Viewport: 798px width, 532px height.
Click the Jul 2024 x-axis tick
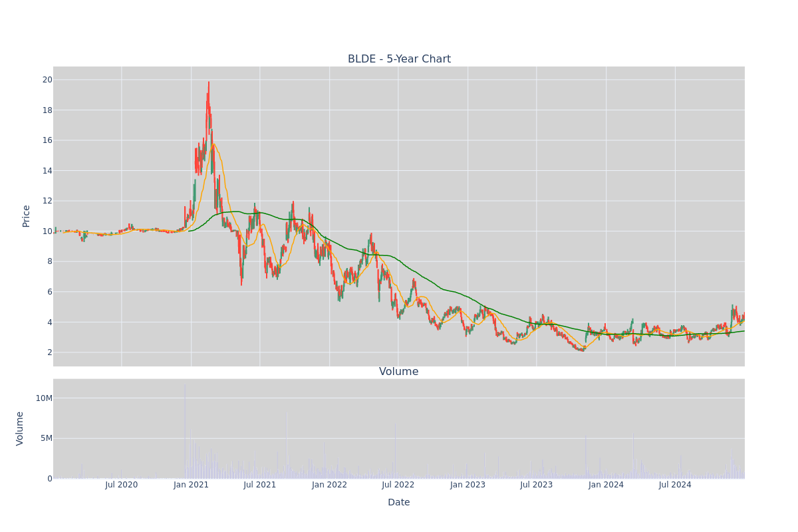(x=676, y=485)
